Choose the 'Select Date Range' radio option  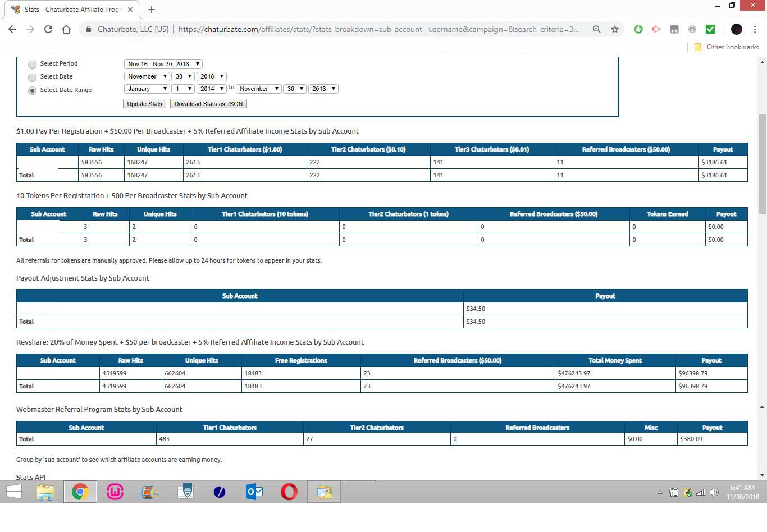32,90
